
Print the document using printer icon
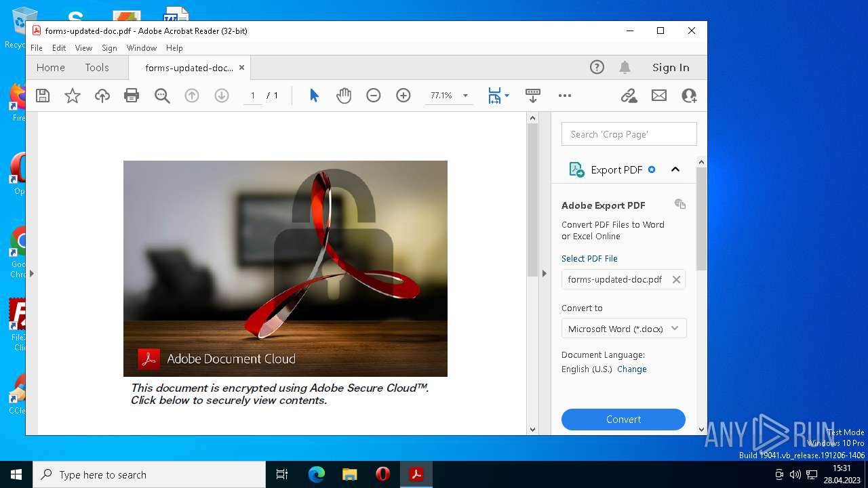(x=132, y=96)
